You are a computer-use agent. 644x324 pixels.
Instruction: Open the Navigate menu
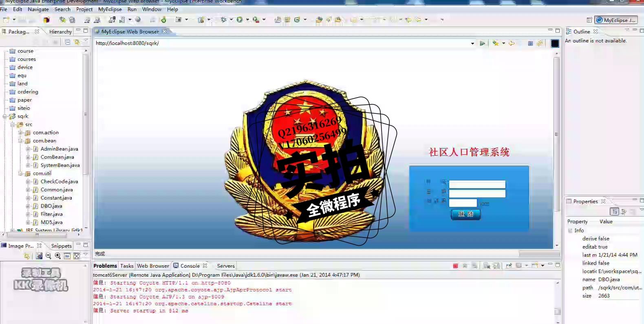pos(38,9)
